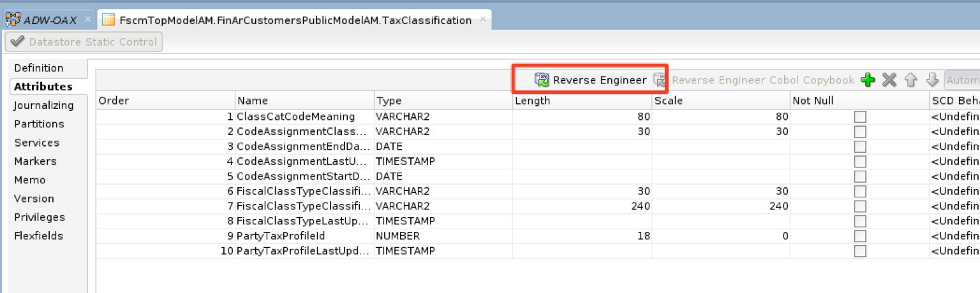
Task: Open the SCD Behavior dropdown in first row
Action: pyautogui.click(x=954, y=117)
